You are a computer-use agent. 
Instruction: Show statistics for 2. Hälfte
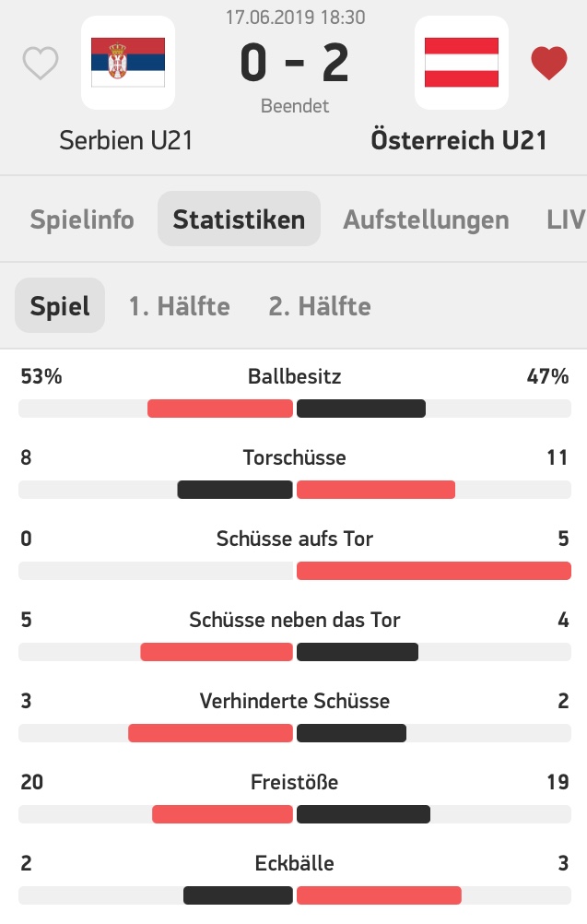click(320, 306)
